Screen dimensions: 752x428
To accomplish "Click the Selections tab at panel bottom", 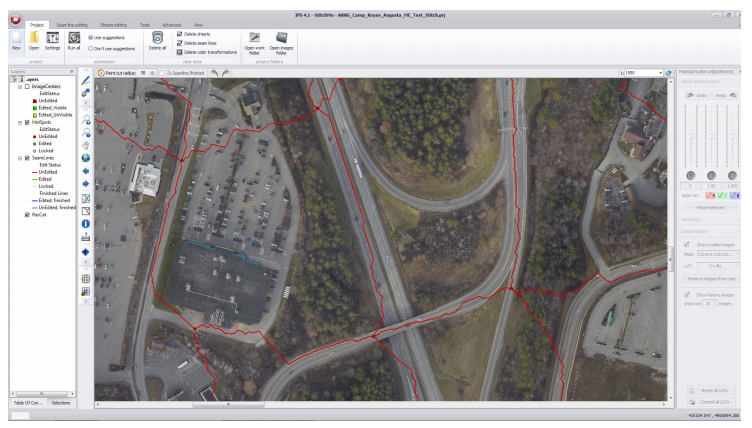I will pyautogui.click(x=60, y=402).
